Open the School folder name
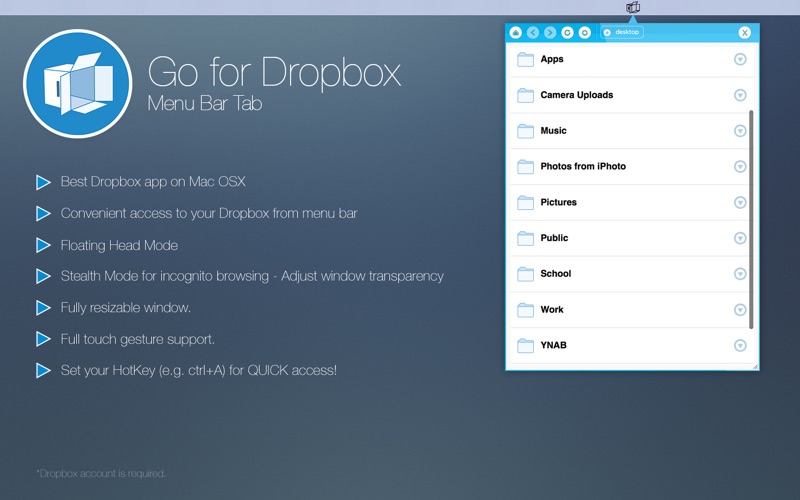 tap(556, 273)
